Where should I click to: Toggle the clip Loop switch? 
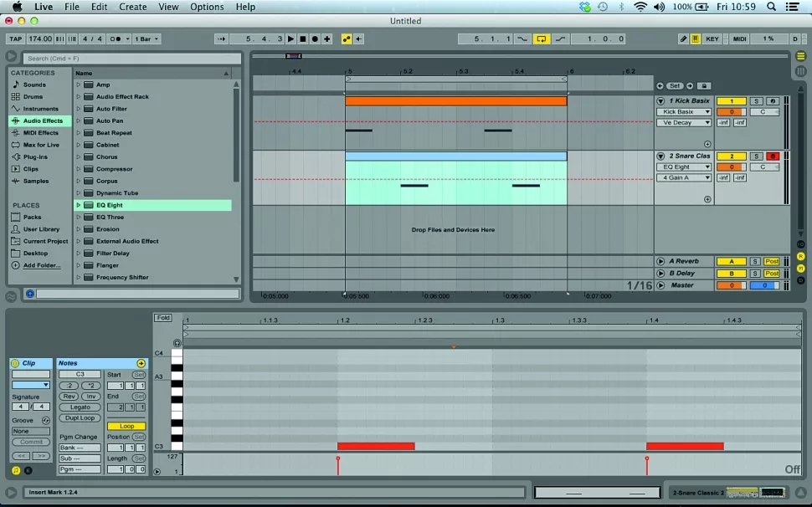tap(126, 426)
